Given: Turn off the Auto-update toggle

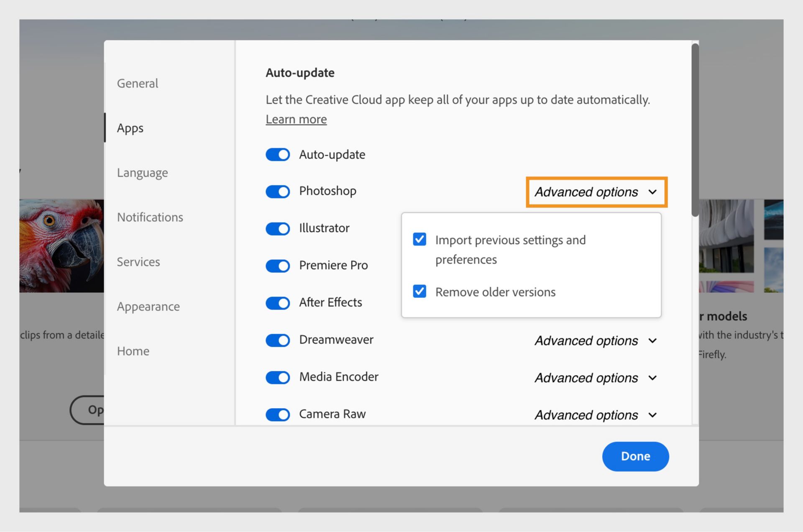Looking at the screenshot, I should [x=277, y=154].
